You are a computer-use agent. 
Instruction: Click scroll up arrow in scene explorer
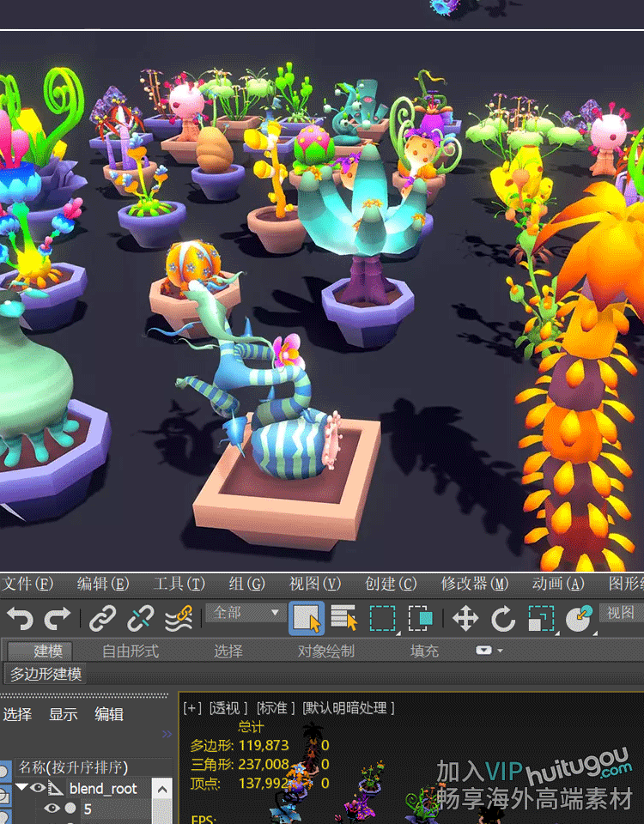[162, 790]
